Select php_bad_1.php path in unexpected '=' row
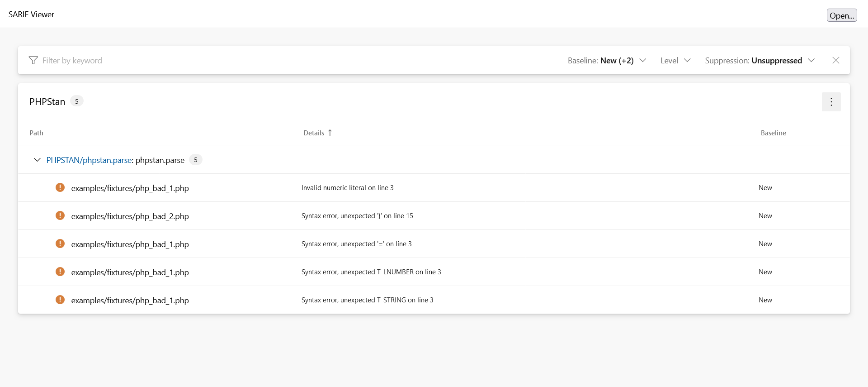 [130, 244]
